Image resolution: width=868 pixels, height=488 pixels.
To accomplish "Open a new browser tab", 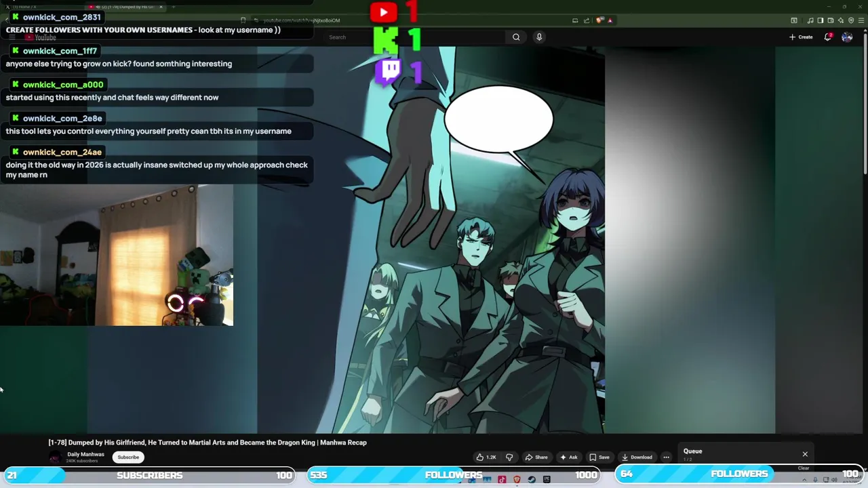I will 174,7.
